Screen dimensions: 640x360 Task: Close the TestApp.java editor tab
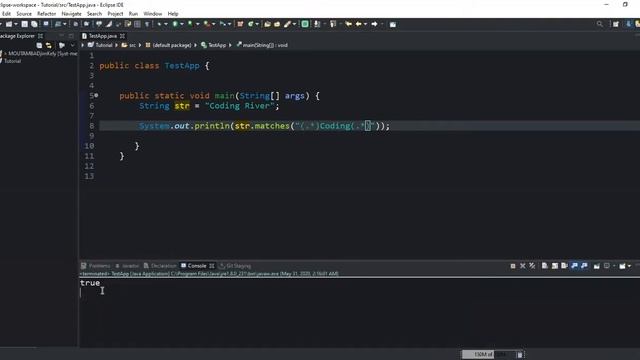(122, 36)
